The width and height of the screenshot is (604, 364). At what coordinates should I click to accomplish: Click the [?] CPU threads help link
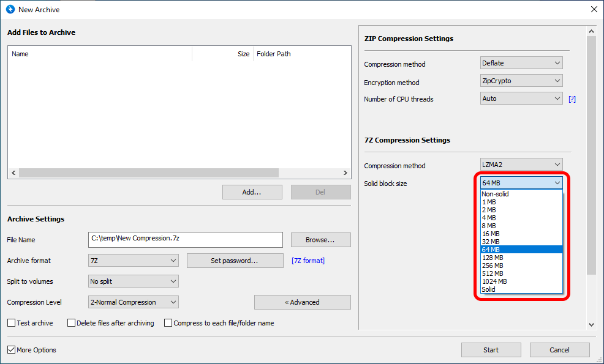[572, 98]
